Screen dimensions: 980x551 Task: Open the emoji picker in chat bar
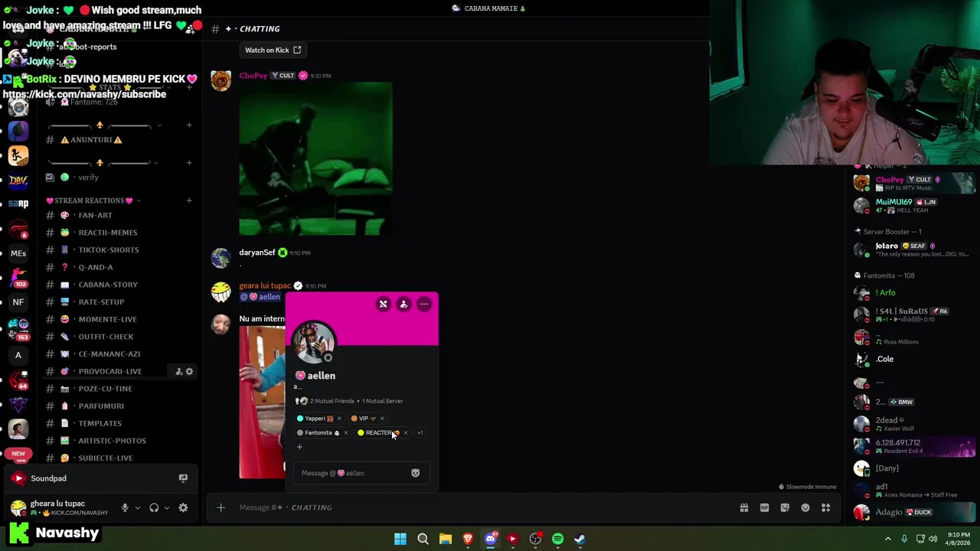coord(805,507)
